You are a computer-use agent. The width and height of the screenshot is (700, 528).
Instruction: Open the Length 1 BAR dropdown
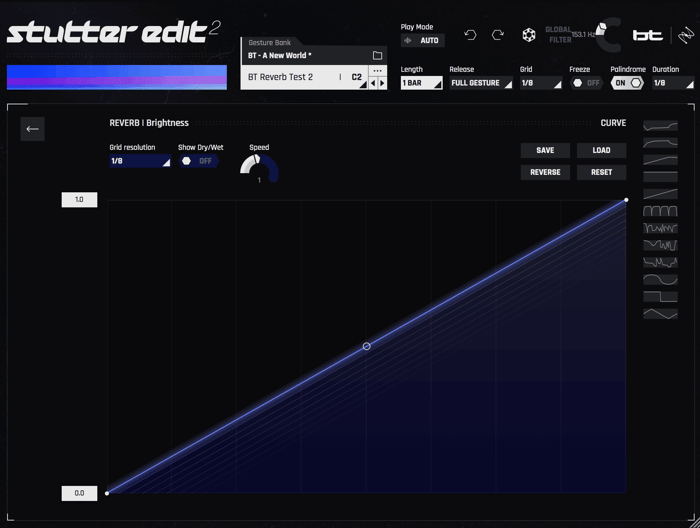[x=421, y=83]
